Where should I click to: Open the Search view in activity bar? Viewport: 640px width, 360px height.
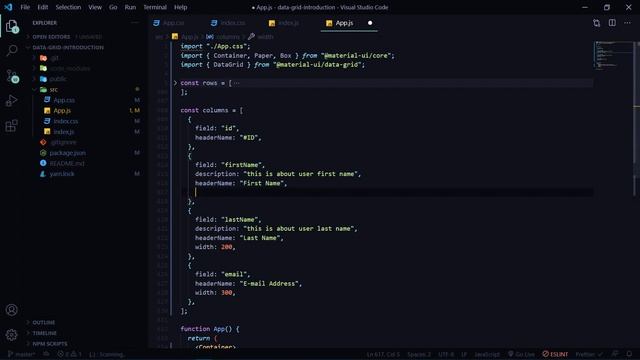pyautogui.click(x=12, y=51)
